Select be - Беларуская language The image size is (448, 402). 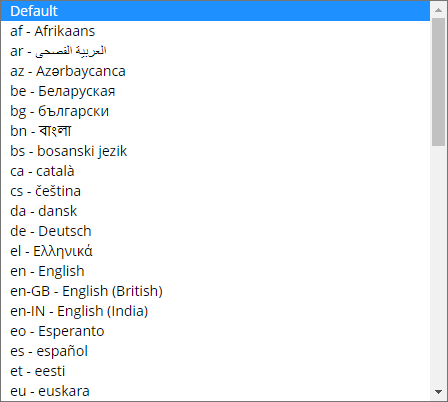click(215, 91)
